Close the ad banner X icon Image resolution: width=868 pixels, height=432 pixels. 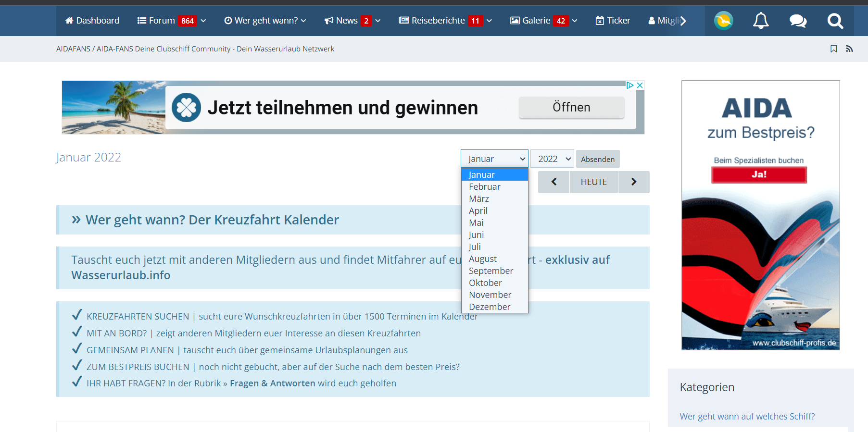click(x=640, y=85)
